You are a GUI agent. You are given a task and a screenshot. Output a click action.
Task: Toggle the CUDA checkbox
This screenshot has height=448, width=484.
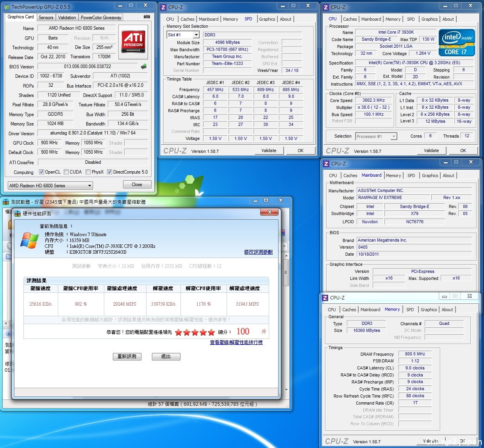coord(66,172)
